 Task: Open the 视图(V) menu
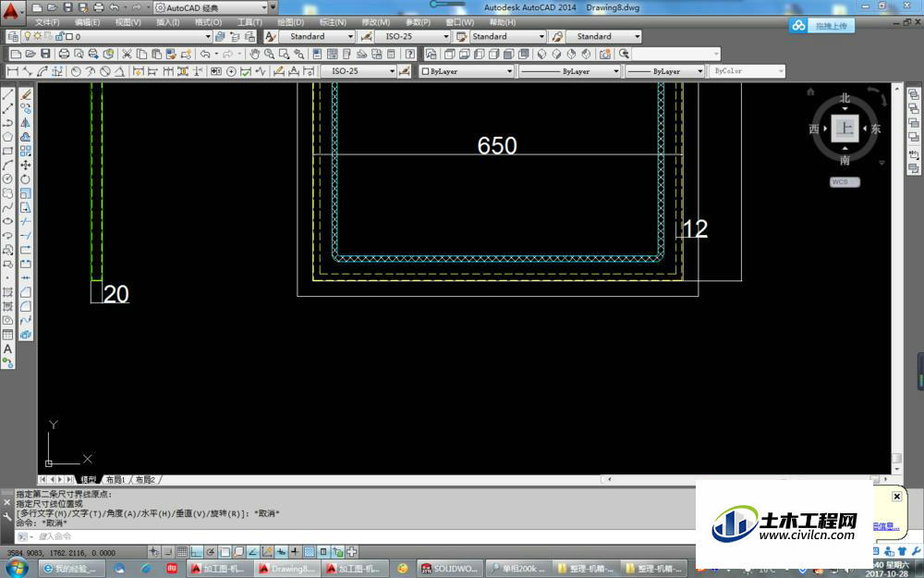128,22
